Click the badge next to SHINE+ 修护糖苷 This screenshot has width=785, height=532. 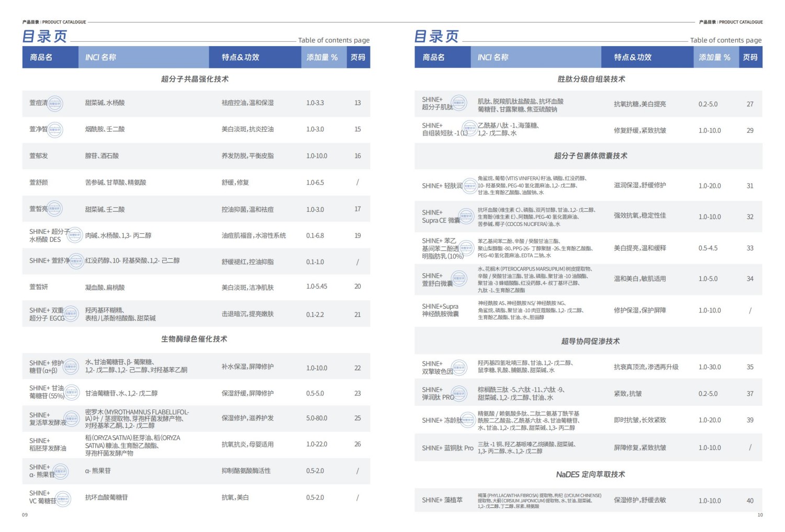click(x=71, y=367)
